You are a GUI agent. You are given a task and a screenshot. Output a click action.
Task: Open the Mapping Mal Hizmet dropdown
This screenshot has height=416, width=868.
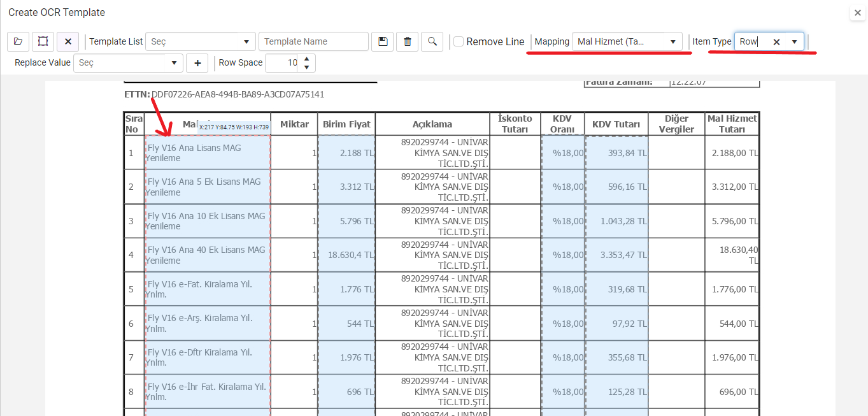point(627,41)
